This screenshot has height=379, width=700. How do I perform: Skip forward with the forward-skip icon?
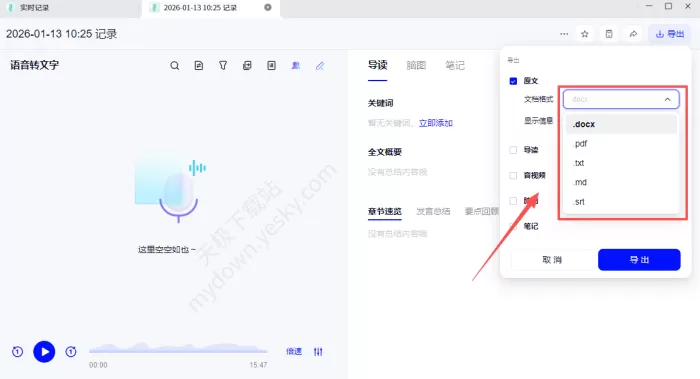(71, 352)
